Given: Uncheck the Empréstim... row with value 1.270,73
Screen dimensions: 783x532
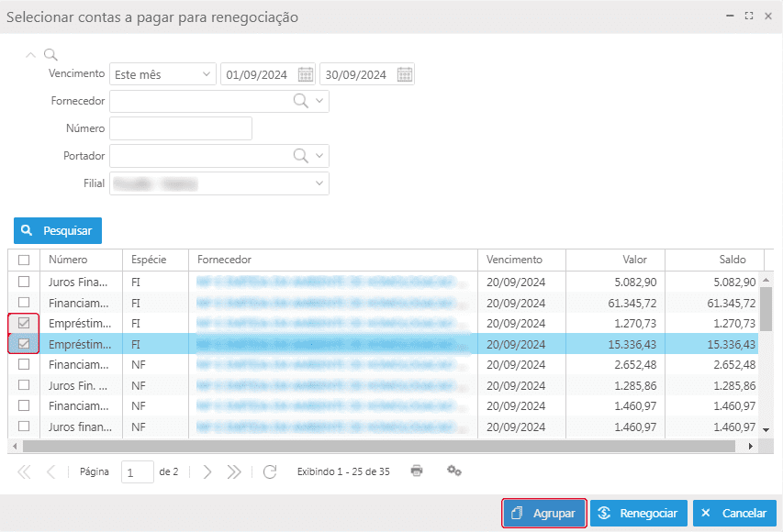Looking at the screenshot, I should 24,323.
